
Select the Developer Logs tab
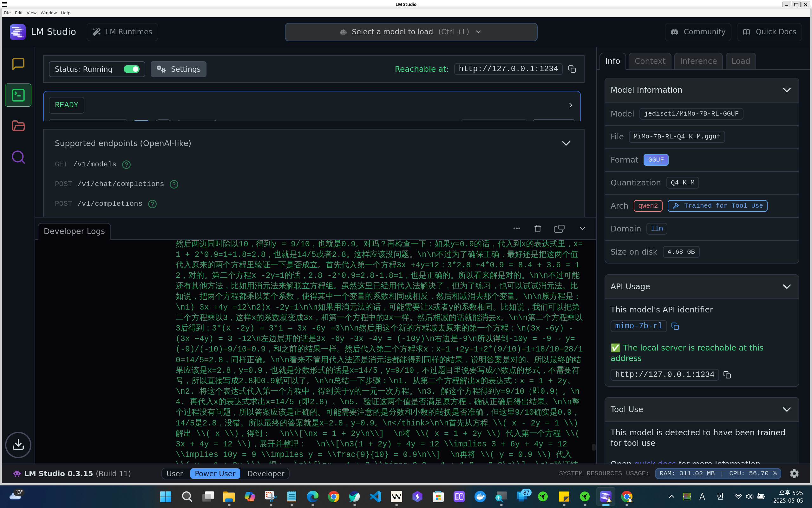click(74, 231)
